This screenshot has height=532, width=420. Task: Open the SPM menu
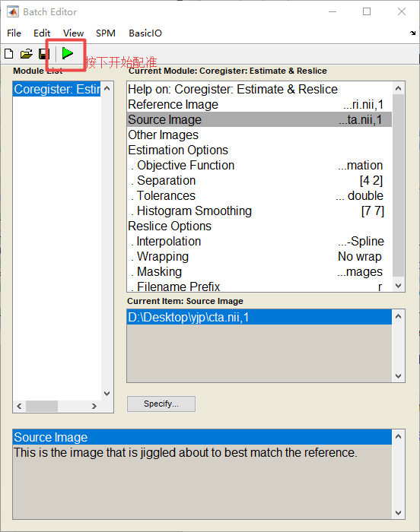point(105,33)
